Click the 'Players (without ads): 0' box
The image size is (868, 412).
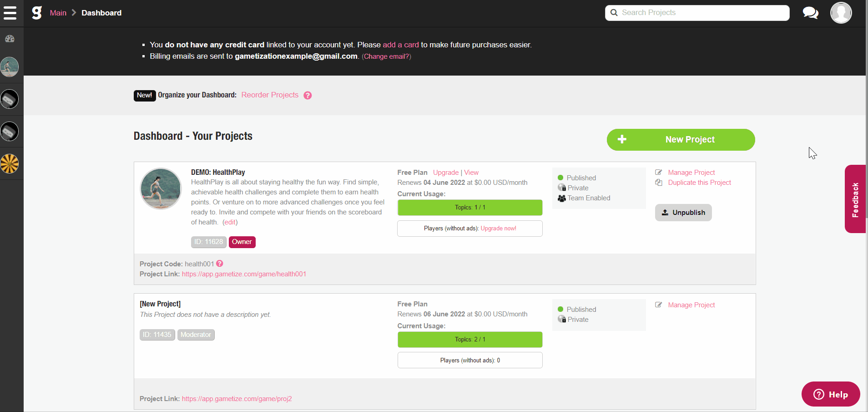[x=470, y=360]
